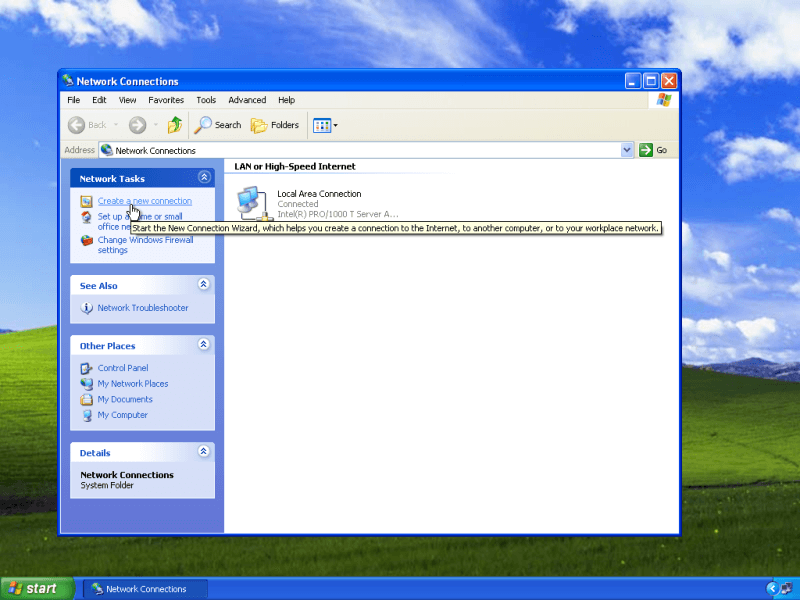The image size is (800, 600).
Task: Collapse the Network Tasks panel
Action: tap(204, 178)
